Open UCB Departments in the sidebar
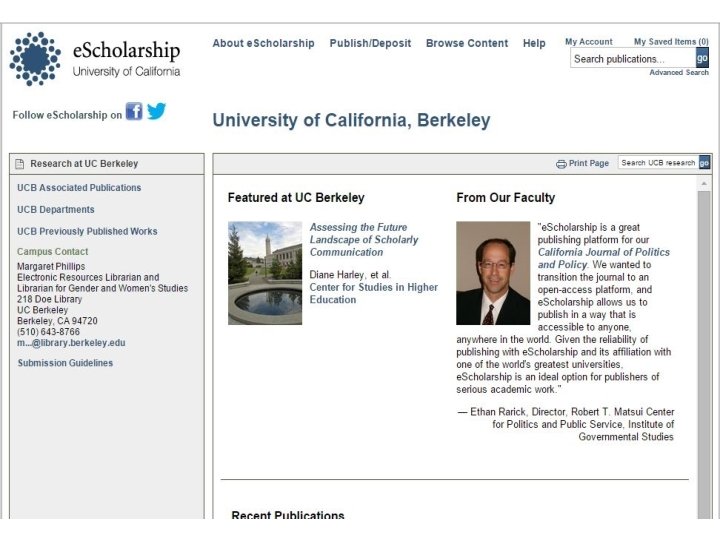This screenshot has width=720, height=540. (x=56, y=210)
